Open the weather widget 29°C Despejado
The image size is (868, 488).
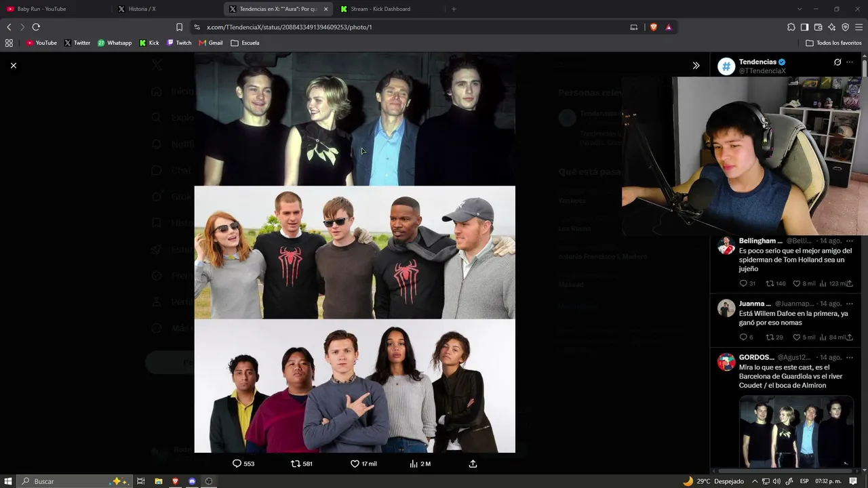(713, 481)
